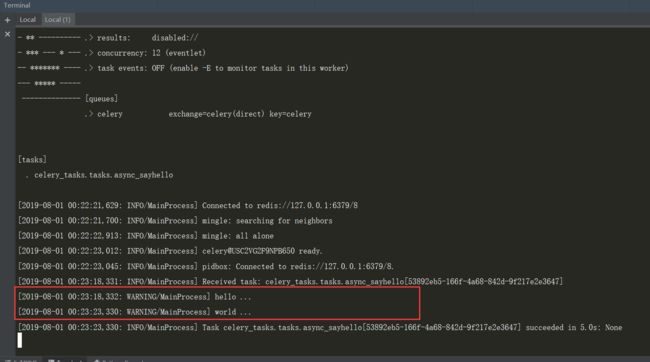Switch to the Local terminal tab
The height and width of the screenshot is (362, 650).
[x=27, y=19]
